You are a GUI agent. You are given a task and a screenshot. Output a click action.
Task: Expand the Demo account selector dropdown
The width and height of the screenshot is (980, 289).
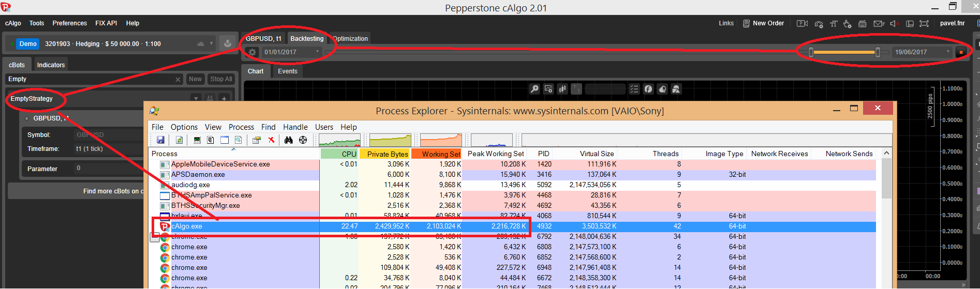pos(212,44)
